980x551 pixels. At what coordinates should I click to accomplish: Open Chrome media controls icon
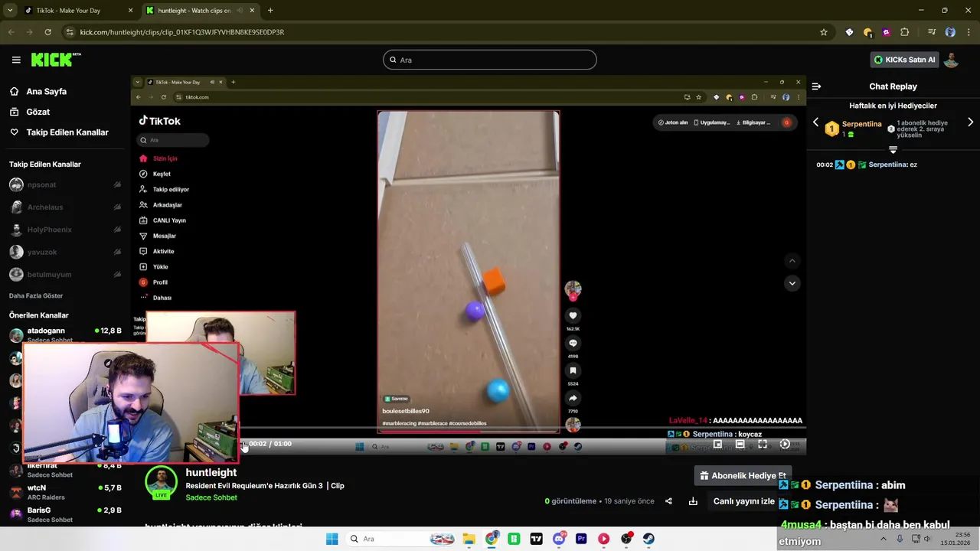pos(932,32)
